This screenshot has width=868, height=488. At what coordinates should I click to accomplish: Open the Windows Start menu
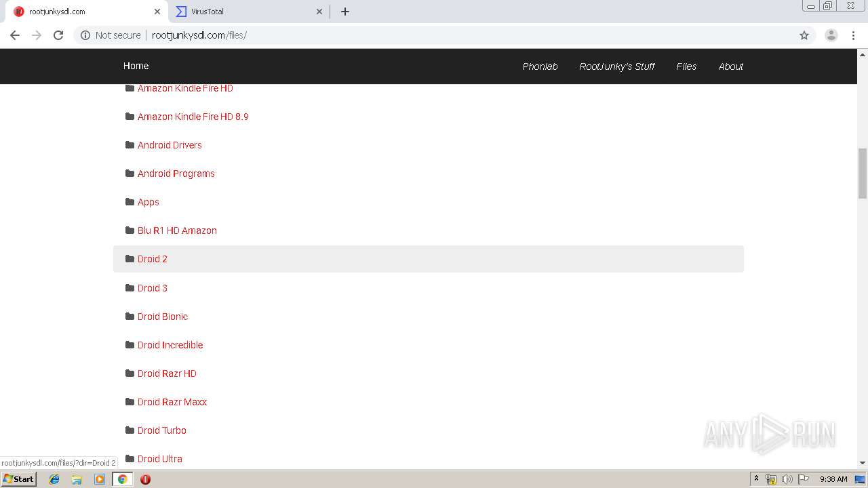[18, 479]
